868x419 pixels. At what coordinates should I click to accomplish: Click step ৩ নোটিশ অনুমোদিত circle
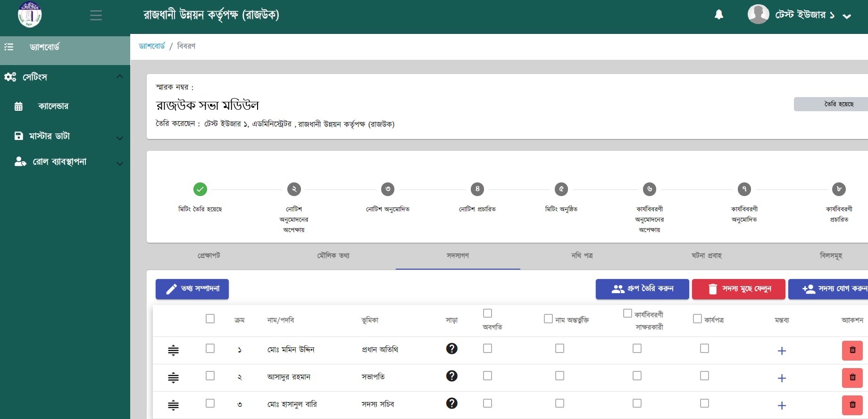[388, 189]
